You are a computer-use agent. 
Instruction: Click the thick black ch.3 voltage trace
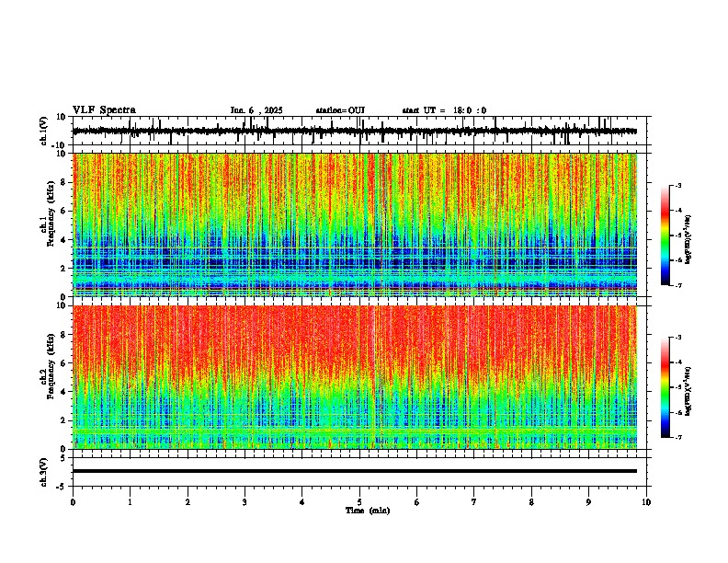[x=355, y=471]
